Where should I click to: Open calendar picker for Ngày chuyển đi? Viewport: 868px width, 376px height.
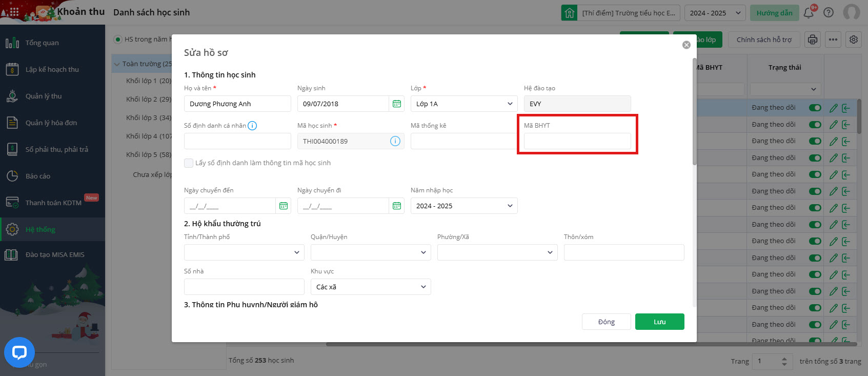click(x=396, y=206)
